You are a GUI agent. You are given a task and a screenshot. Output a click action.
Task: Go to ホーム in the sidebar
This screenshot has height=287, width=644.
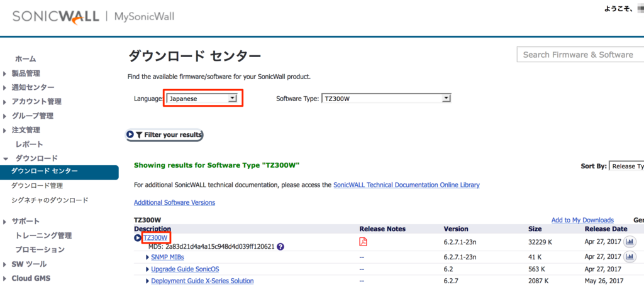pyautogui.click(x=25, y=59)
